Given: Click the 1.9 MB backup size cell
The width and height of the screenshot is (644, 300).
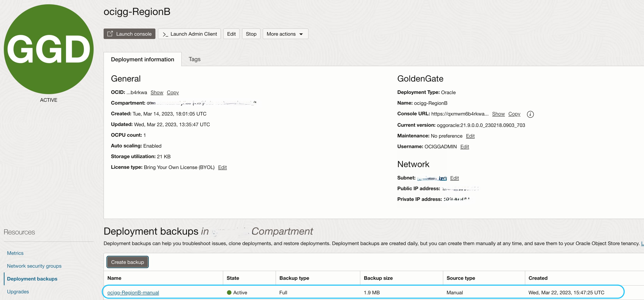Looking at the screenshot, I should [x=371, y=292].
